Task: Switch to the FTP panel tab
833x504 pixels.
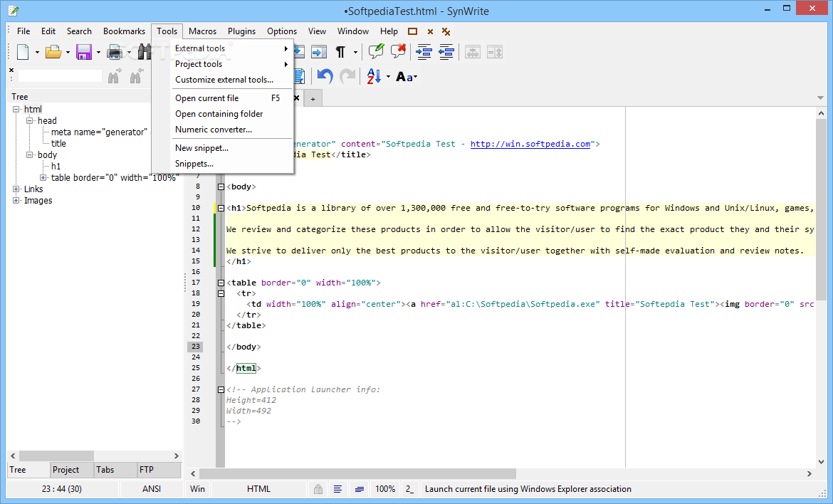Action: click(159, 470)
